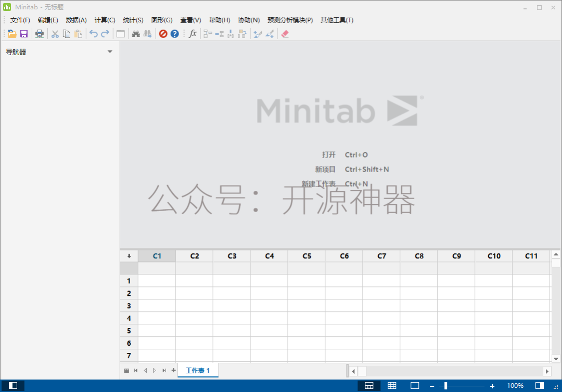Image resolution: width=562 pixels, height=392 pixels.
Task: Click horizontal scrollbar right arrow
Action: tap(547, 371)
